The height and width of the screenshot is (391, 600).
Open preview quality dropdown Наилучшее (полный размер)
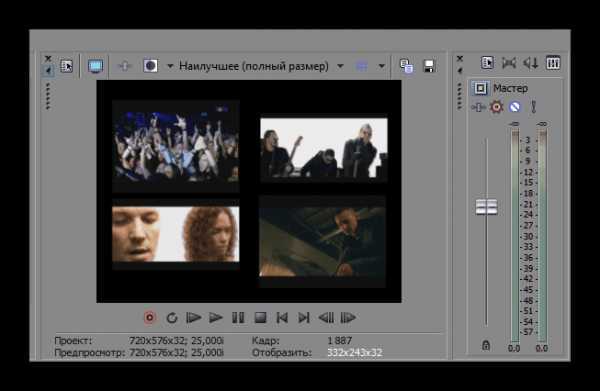click(x=260, y=66)
